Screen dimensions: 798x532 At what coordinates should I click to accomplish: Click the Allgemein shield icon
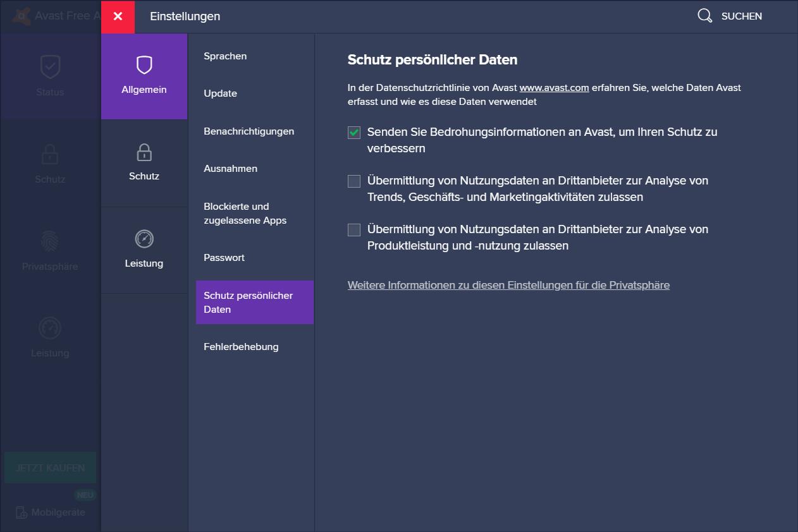[x=144, y=65]
